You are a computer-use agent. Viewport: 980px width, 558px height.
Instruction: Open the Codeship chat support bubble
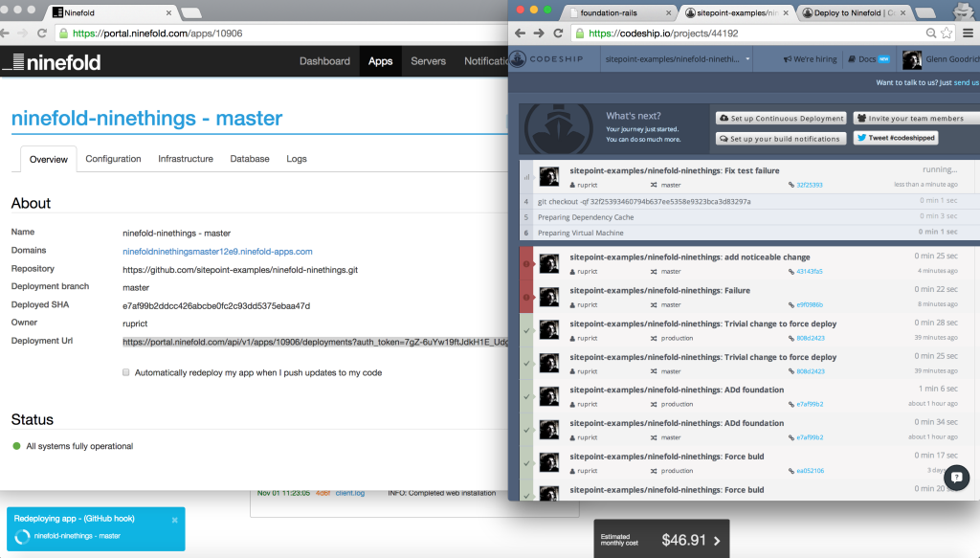[956, 478]
